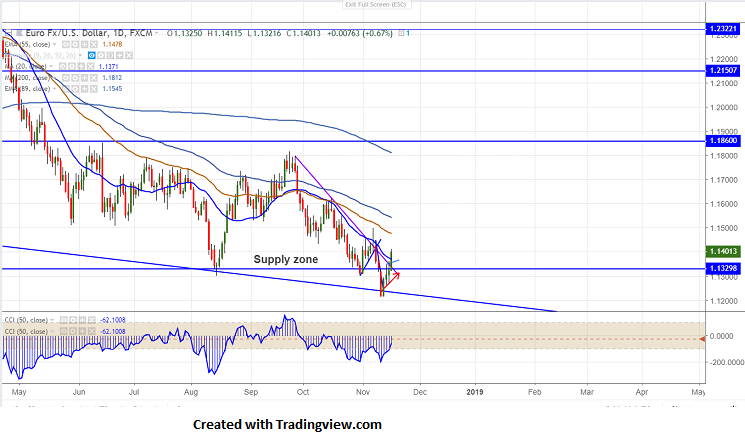
Task: Hide the EMA (89, close) indicator using its eye icon
Action: click(x=66, y=88)
